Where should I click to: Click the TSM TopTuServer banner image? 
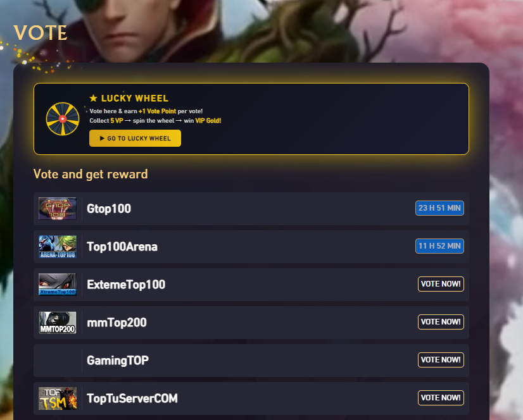[58, 398]
